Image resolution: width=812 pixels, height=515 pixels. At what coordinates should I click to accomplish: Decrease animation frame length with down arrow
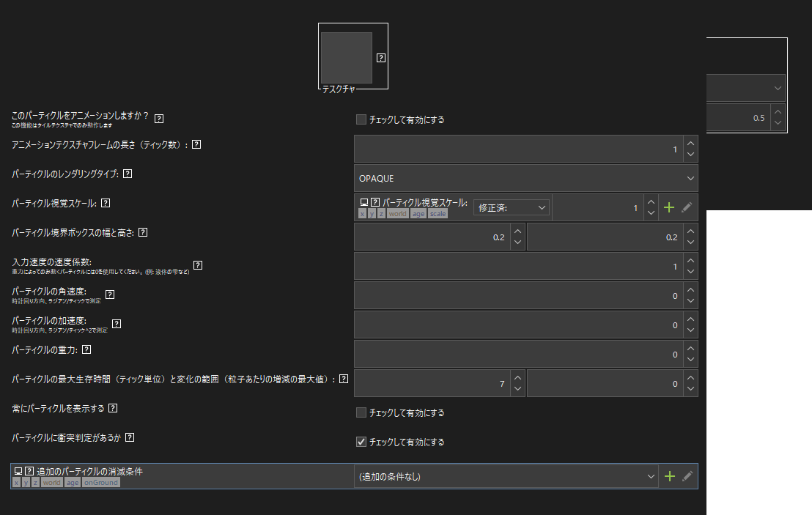click(x=690, y=155)
